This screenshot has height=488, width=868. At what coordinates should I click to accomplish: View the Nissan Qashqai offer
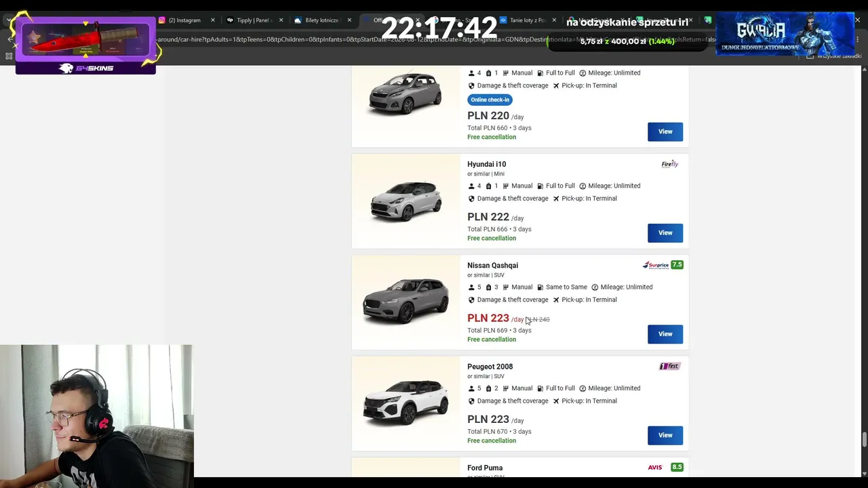(x=665, y=334)
